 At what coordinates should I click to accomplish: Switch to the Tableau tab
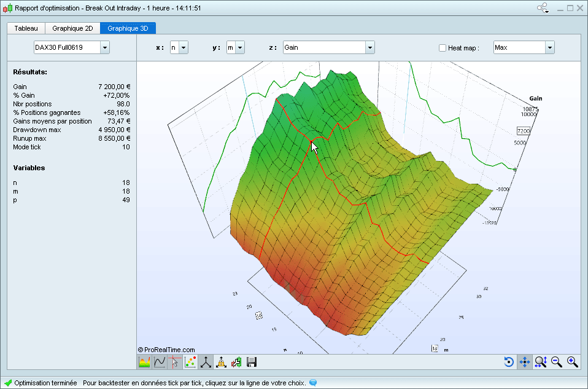pyautogui.click(x=26, y=28)
